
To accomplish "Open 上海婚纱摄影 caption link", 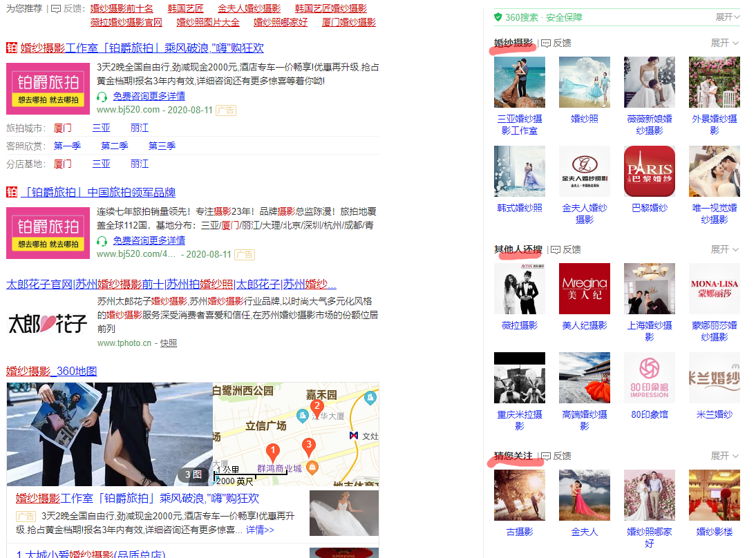I will pyautogui.click(x=650, y=331).
